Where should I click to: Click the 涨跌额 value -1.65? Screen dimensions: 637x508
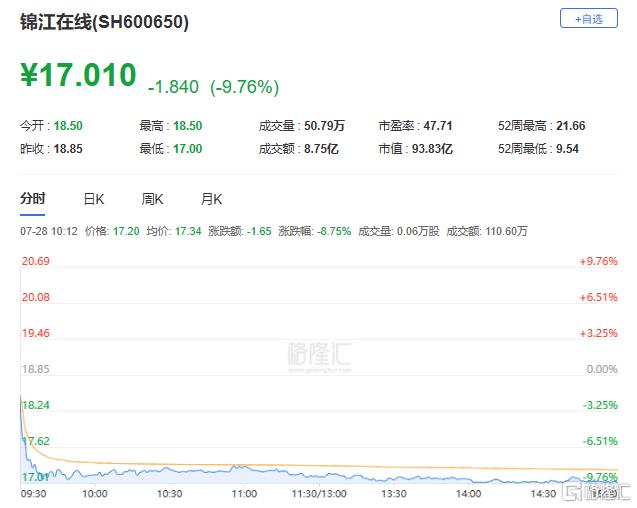(x=259, y=231)
